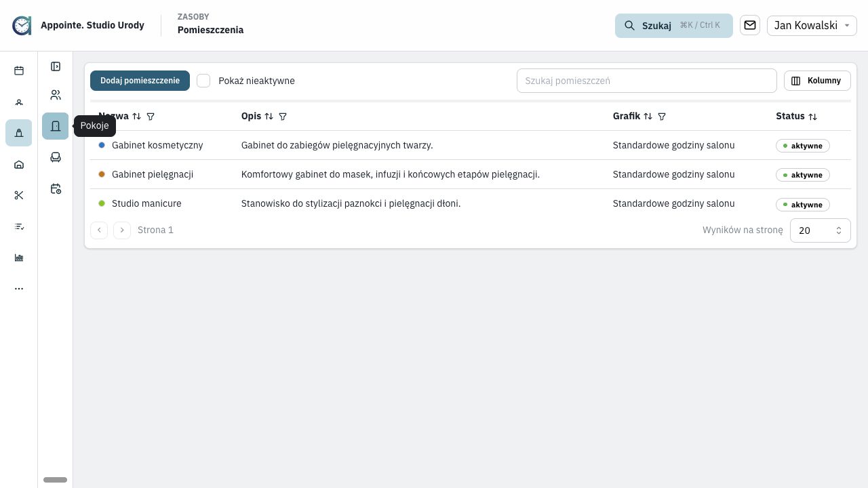Open the single-person icon in left sidebar

click(x=19, y=102)
